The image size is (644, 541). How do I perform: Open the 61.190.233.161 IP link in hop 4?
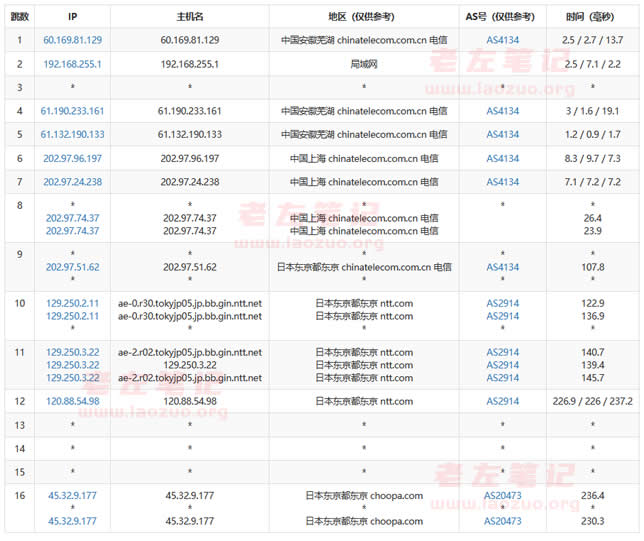coord(73,111)
